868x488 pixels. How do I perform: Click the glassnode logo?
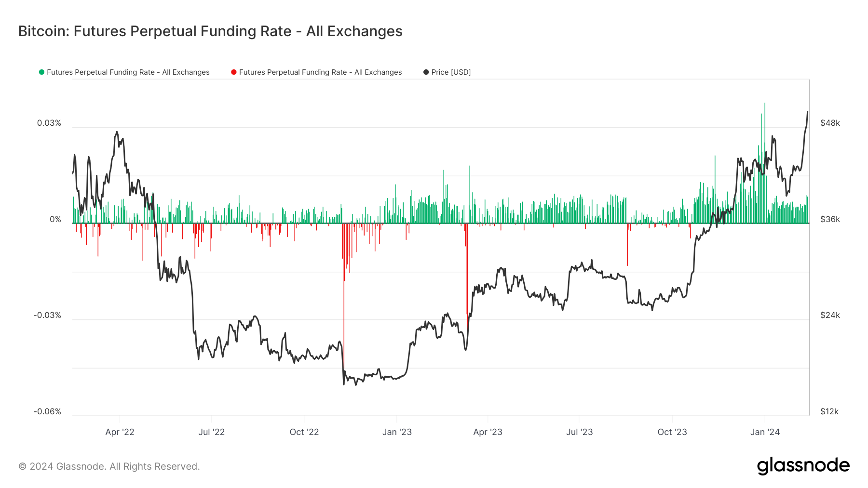[803, 466]
